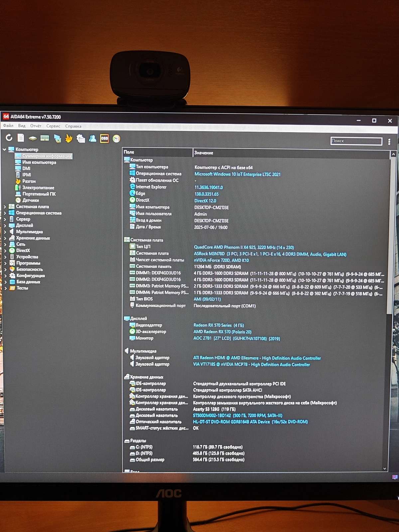Expand the Тесты tree node

click(x=5, y=288)
